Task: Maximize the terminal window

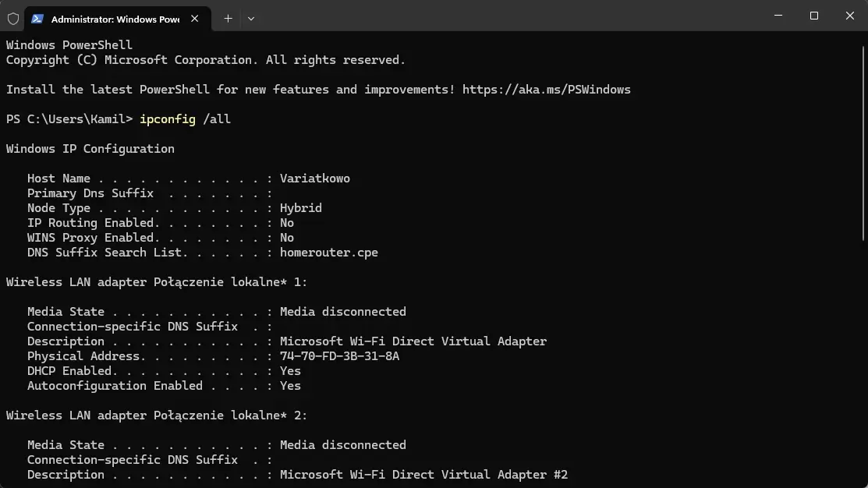Action: [x=813, y=16]
